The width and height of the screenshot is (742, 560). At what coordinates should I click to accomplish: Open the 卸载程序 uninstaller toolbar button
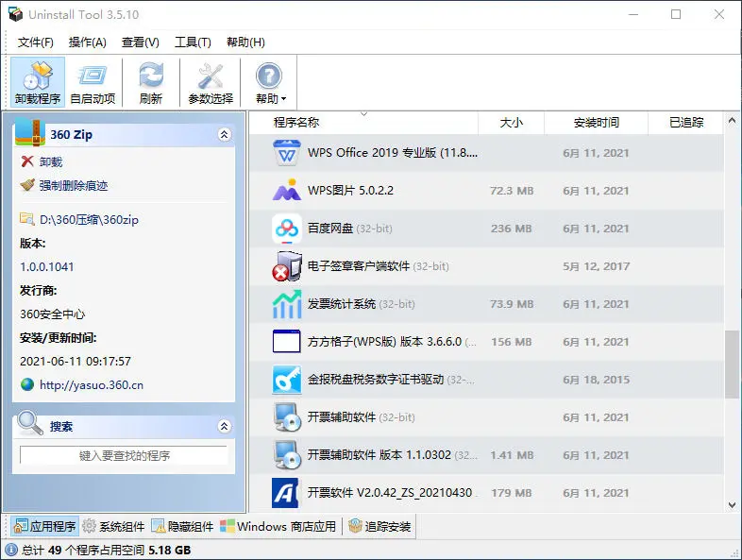pyautogui.click(x=38, y=82)
